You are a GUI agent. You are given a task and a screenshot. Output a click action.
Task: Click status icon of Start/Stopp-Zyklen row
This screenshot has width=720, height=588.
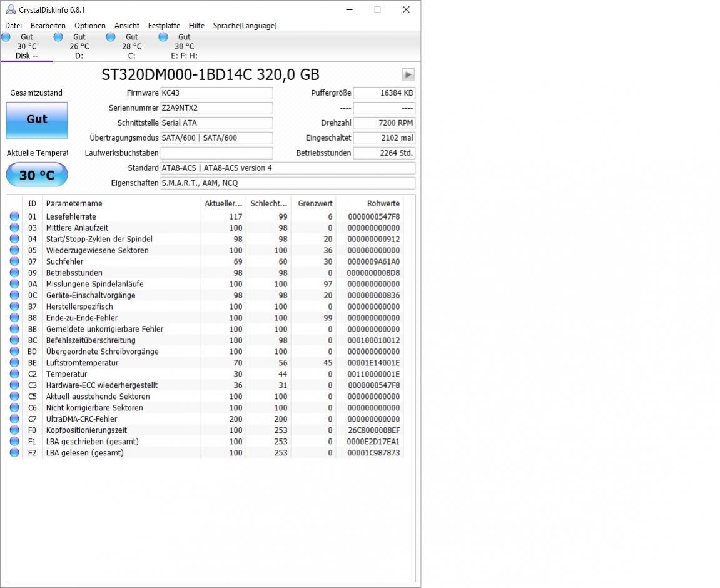point(14,239)
